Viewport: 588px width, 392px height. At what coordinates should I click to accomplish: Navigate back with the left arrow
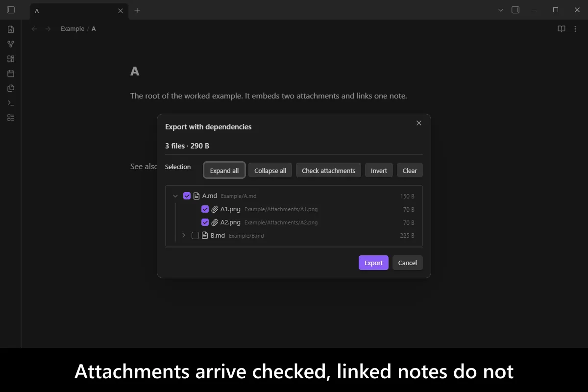point(34,29)
